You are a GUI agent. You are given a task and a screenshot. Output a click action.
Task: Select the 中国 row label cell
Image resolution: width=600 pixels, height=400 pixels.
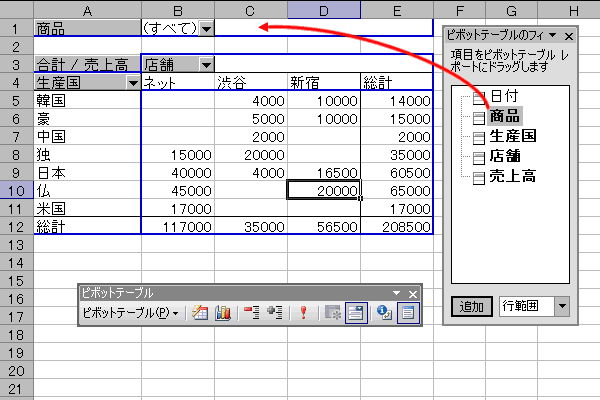[x=88, y=136]
